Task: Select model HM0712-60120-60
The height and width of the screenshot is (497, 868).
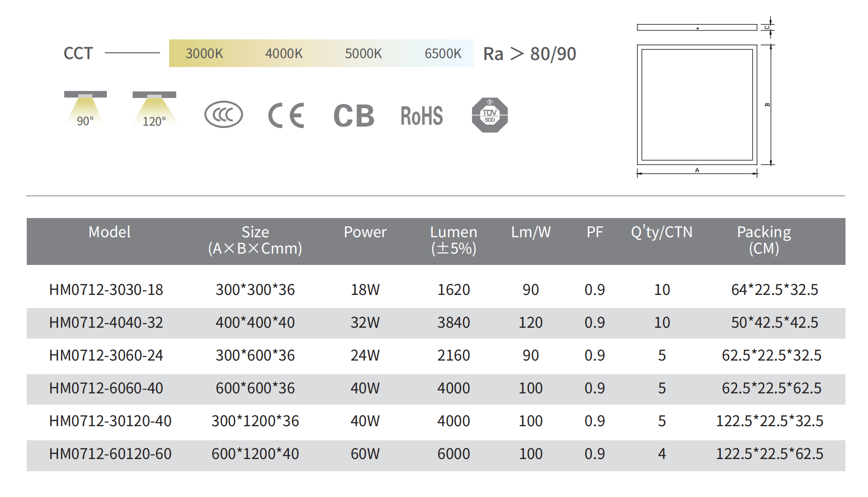Action: click(x=110, y=454)
